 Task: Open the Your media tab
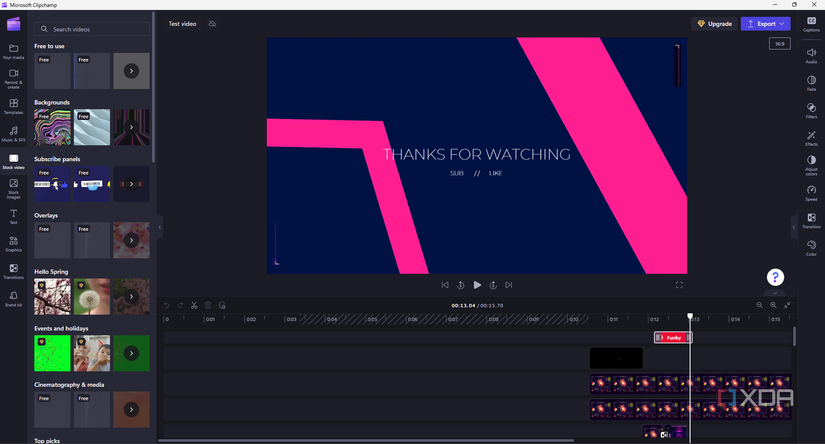(14, 51)
